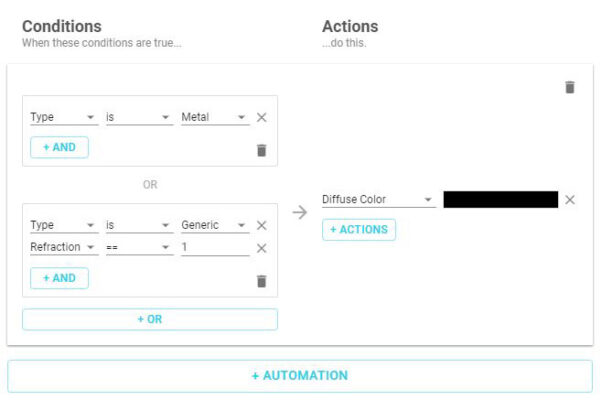Screen dimensions: 602x400
Task: Click the Refraction value field showing 1
Action: pos(214,248)
